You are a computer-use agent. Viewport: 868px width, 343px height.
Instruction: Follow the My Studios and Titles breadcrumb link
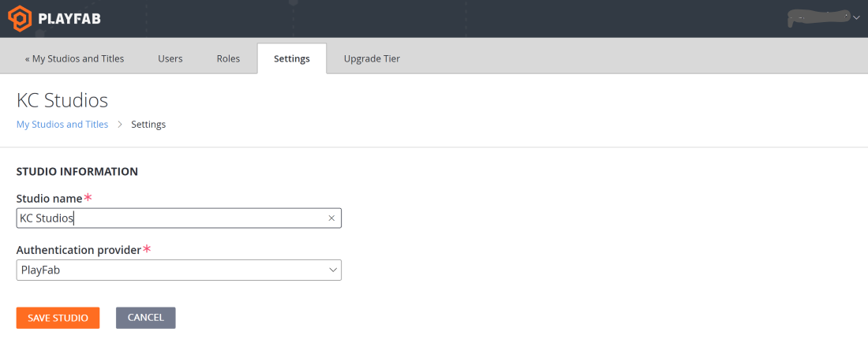(62, 125)
